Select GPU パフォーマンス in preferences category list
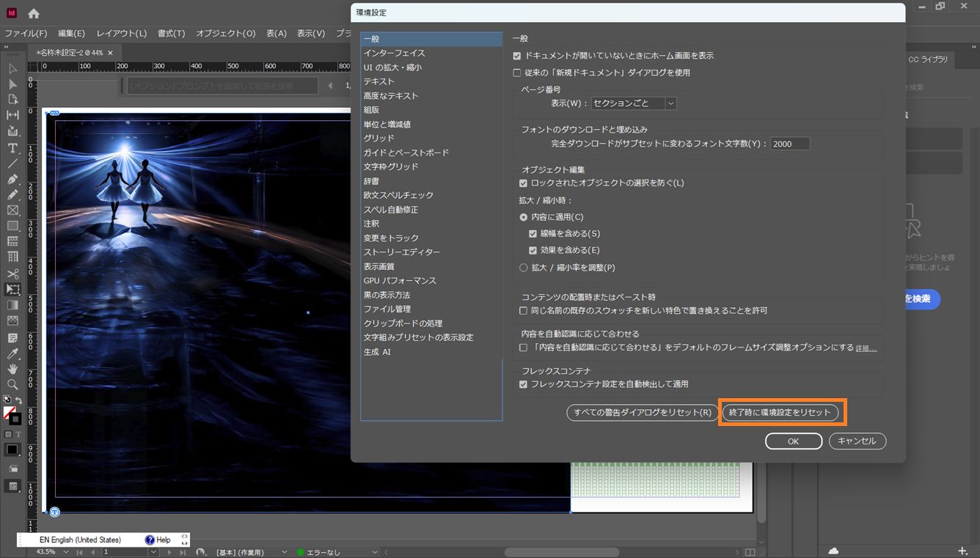 tap(431, 281)
